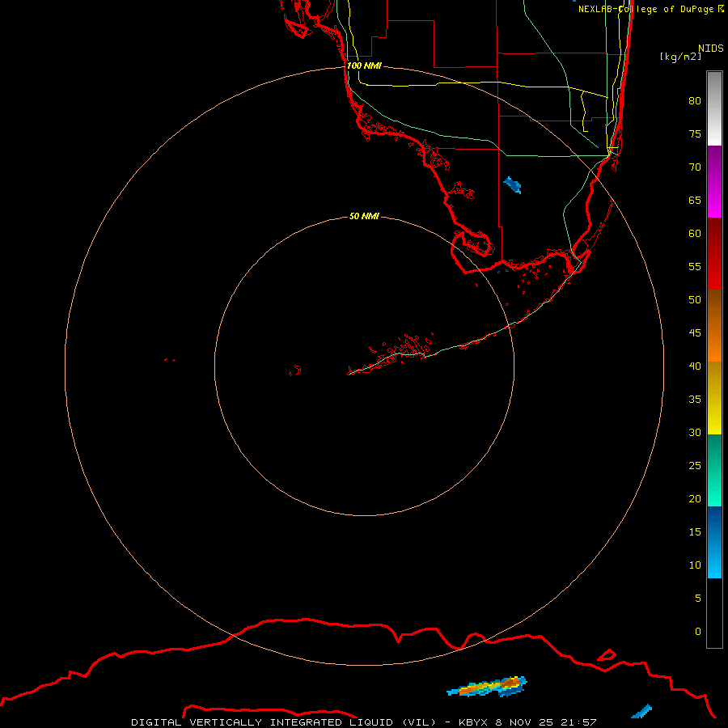Click the blue radar echo over mainland Florida

pos(513,184)
